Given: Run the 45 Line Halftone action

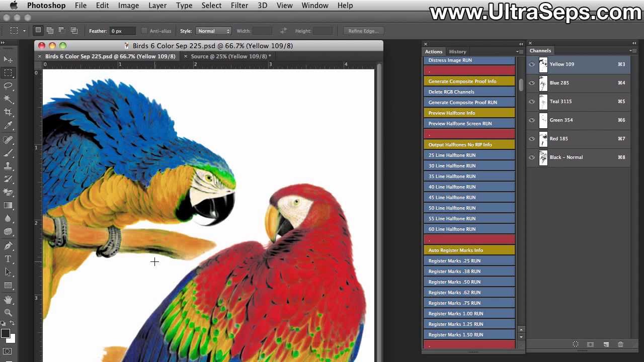Looking at the screenshot, I should tap(469, 198).
